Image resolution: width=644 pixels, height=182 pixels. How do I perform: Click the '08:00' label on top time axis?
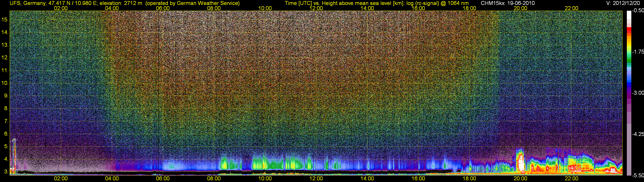(x=214, y=8)
